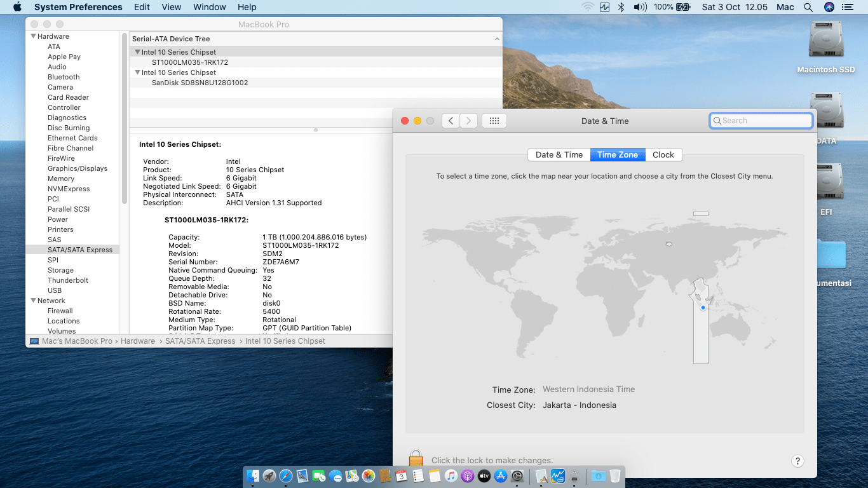
Task: Collapse the chipset row above SanDisk SD8SN8U128G1002
Action: coord(137,72)
